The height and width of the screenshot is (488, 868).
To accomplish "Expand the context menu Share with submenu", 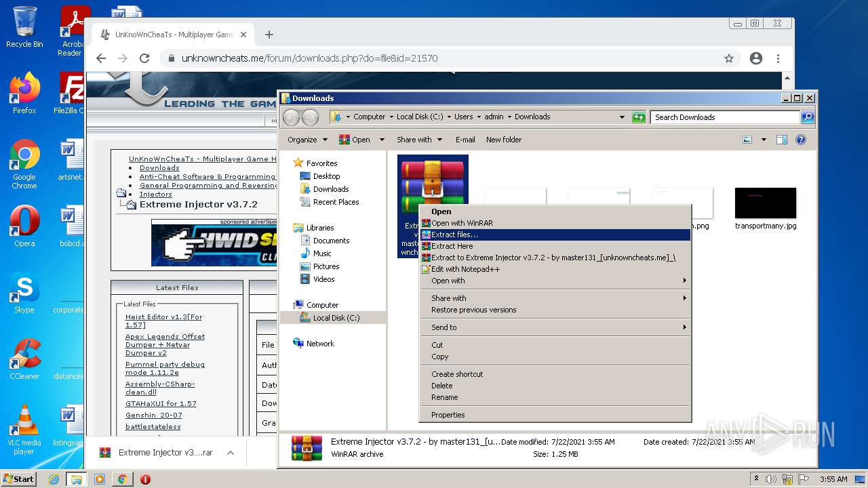I will click(555, 298).
